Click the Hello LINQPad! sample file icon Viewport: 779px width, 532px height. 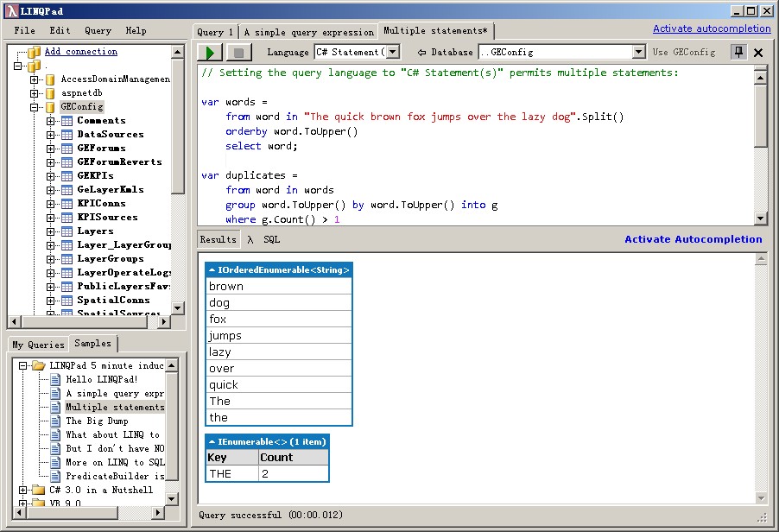click(x=56, y=380)
